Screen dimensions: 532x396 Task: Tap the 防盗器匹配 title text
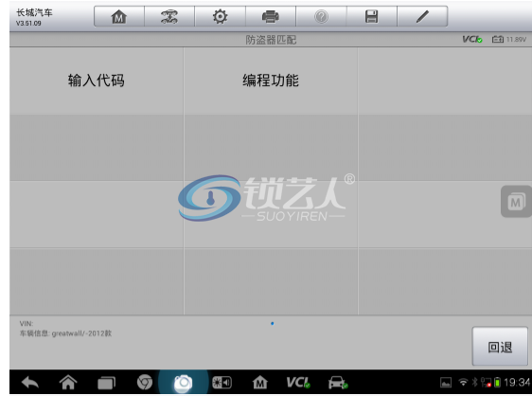(271, 40)
